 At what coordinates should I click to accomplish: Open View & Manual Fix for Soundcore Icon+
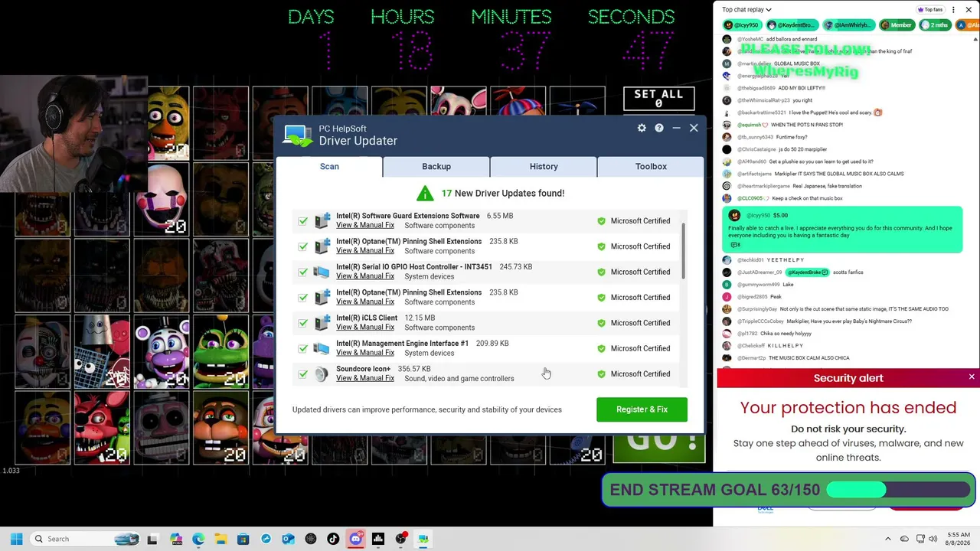click(x=365, y=378)
